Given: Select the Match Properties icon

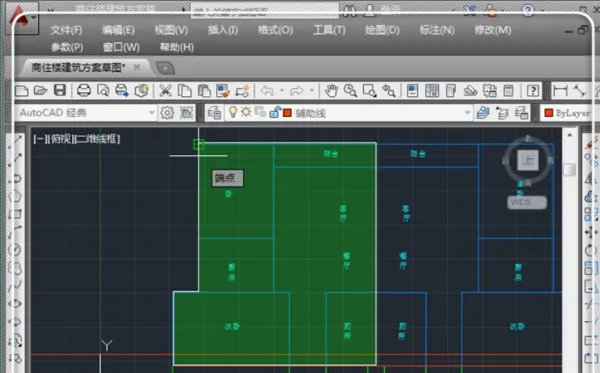Looking at the screenshot, I should [x=223, y=91].
